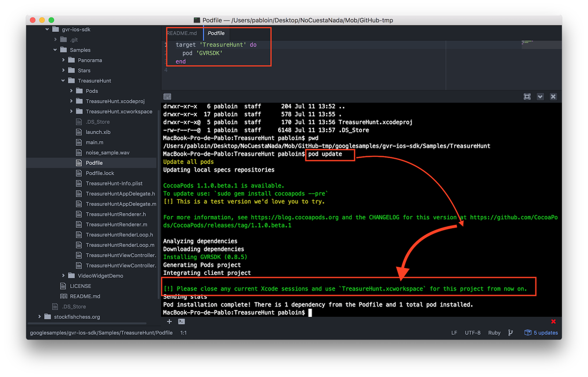
Task: Close all terminals with red X
Action: click(x=553, y=322)
